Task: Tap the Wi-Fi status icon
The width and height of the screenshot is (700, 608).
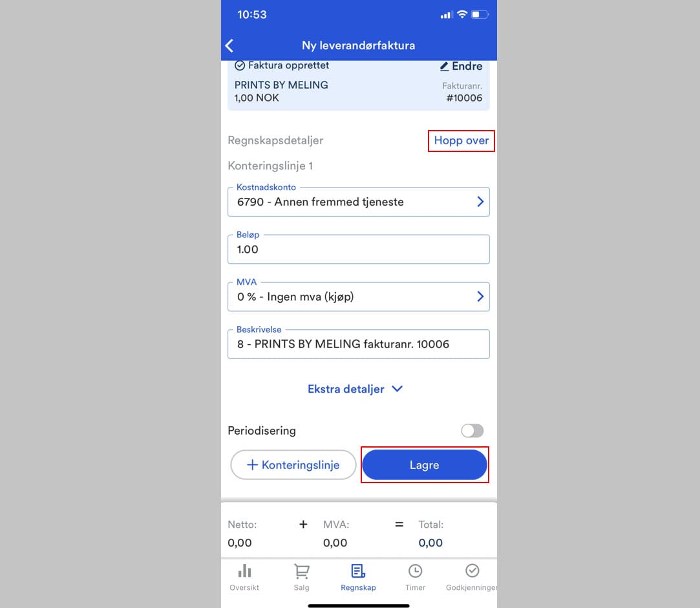Action: (x=462, y=14)
